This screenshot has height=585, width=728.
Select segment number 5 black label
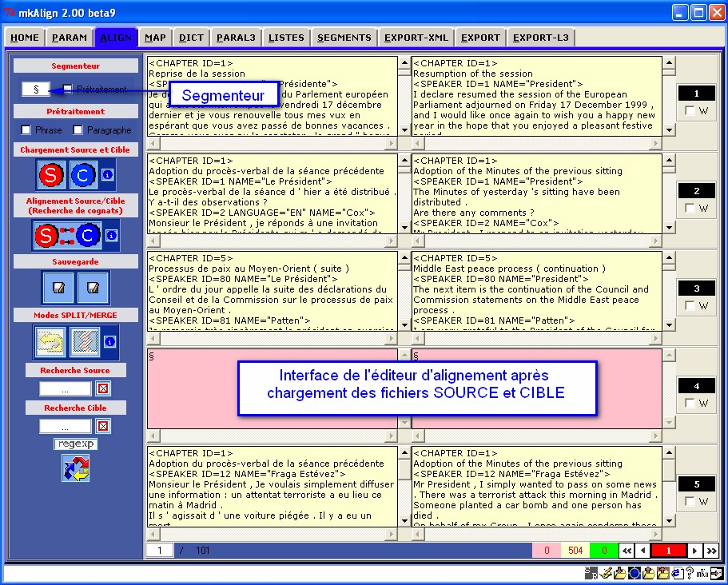click(696, 484)
